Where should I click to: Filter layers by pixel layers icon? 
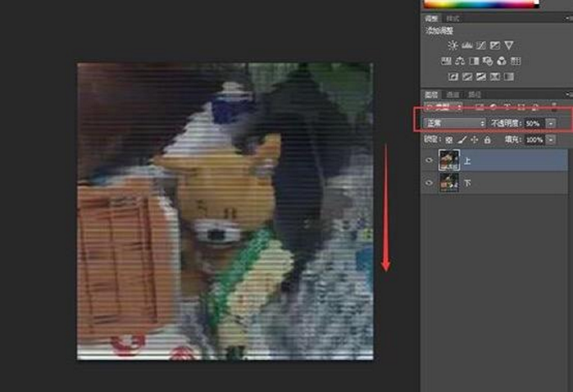(479, 107)
